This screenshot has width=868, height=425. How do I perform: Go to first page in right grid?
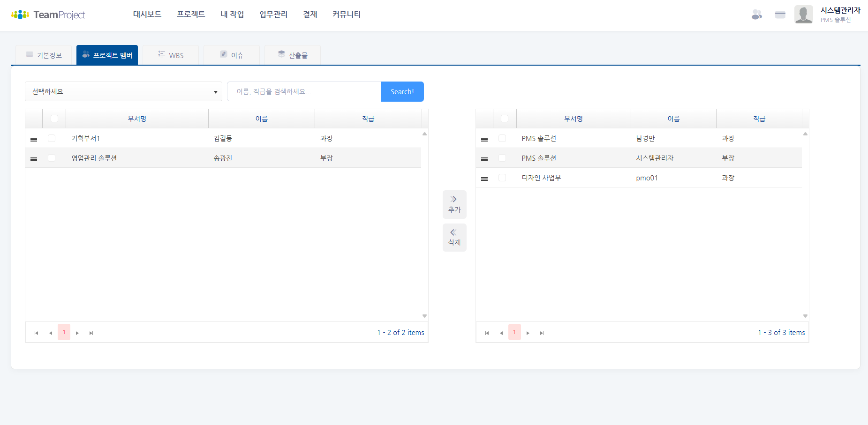(x=487, y=333)
